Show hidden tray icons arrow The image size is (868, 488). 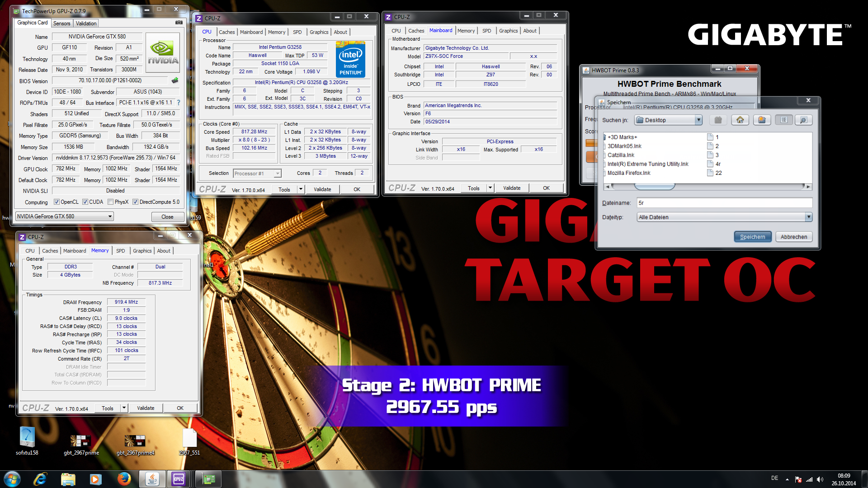787,479
